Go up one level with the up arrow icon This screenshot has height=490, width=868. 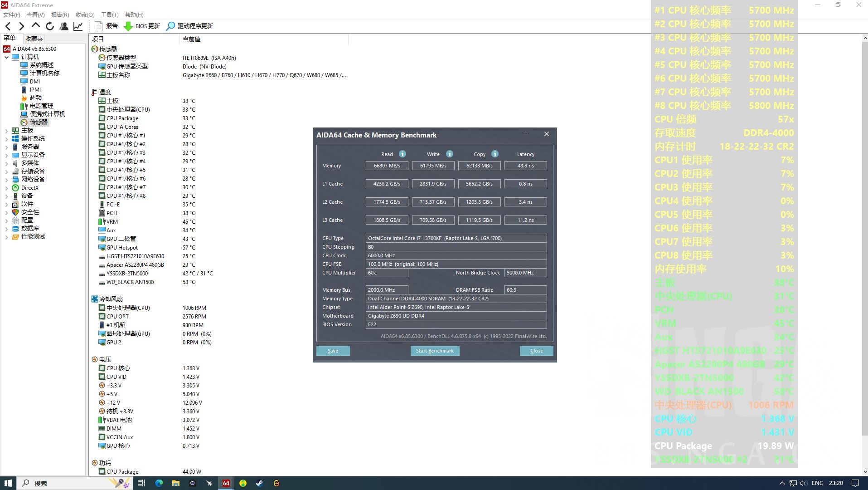click(36, 26)
